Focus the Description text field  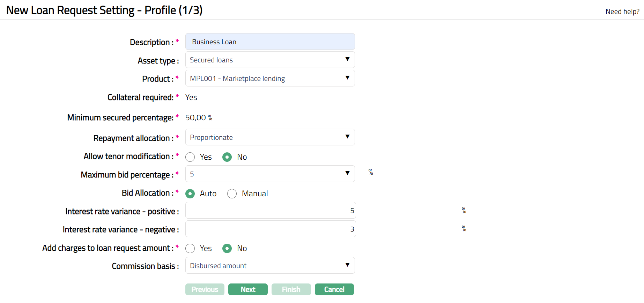[x=269, y=42]
